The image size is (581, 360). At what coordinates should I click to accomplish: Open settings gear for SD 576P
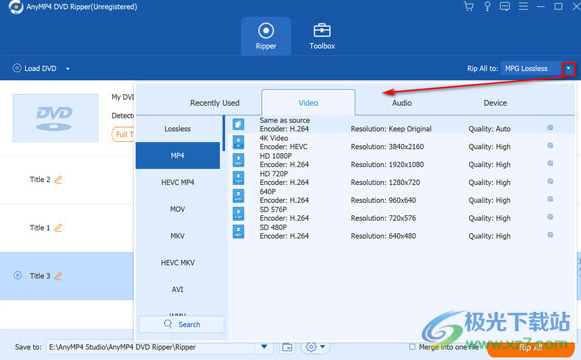click(550, 217)
